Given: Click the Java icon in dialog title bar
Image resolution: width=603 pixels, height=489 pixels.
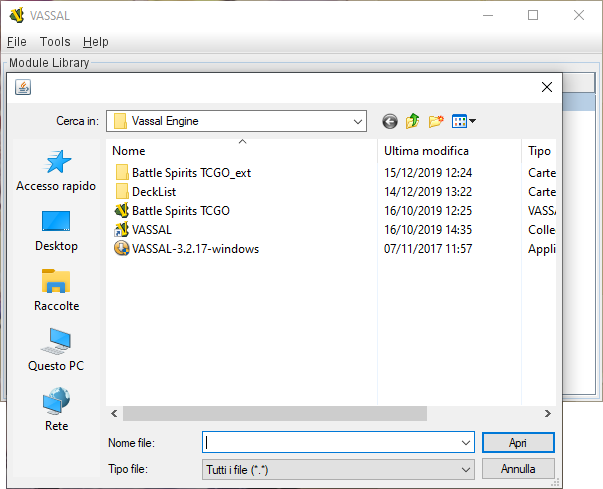Looking at the screenshot, I should point(23,87).
